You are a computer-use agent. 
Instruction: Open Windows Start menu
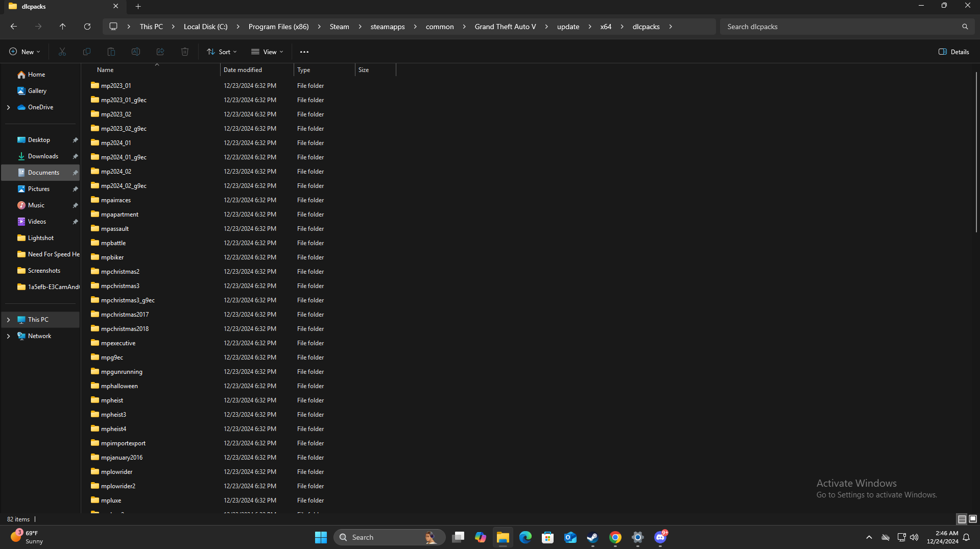pyautogui.click(x=321, y=537)
